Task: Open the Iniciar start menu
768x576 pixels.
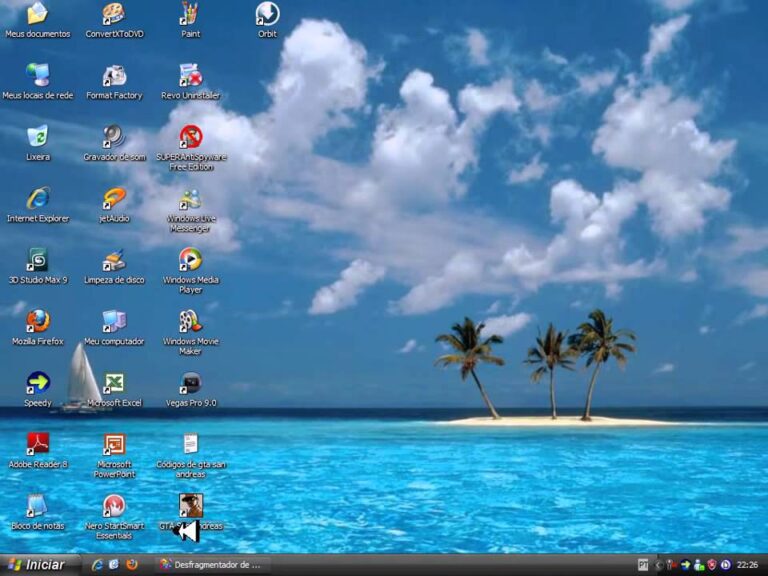Action: pyautogui.click(x=39, y=565)
